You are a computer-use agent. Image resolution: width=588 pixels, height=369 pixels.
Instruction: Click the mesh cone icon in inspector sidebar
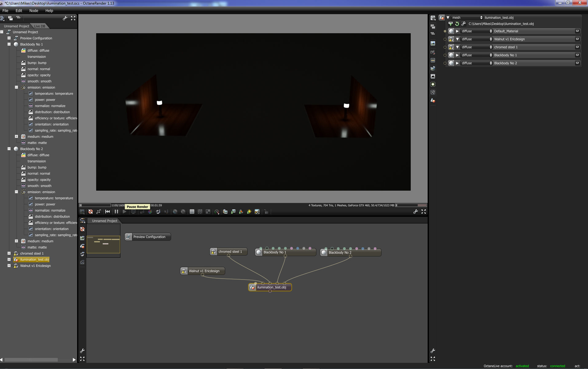[433, 100]
